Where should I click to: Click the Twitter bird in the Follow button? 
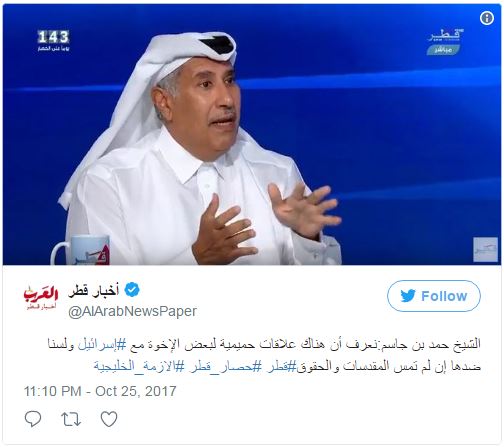[x=408, y=296]
